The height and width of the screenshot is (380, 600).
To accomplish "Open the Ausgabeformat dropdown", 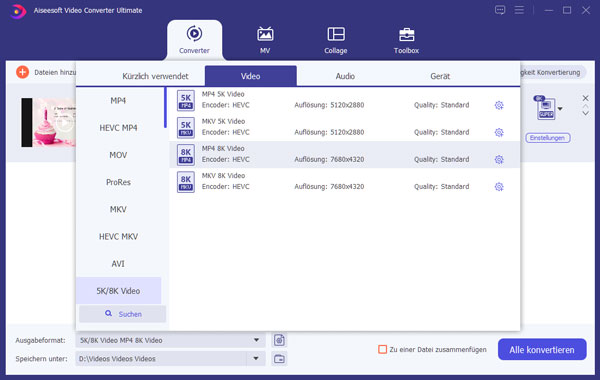I will [x=256, y=340].
